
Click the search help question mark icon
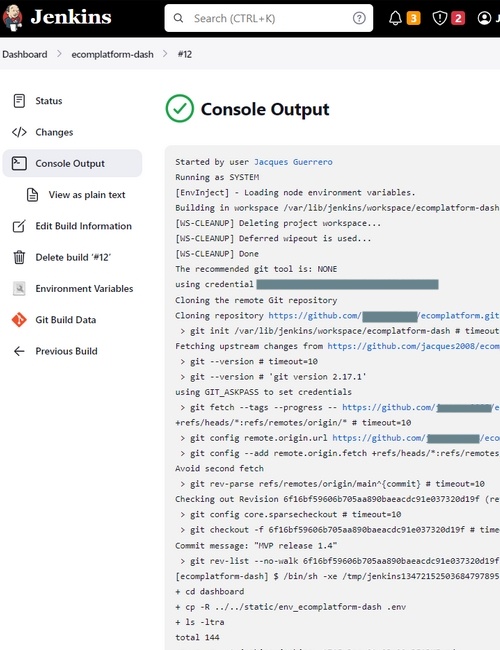click(359, 18)
